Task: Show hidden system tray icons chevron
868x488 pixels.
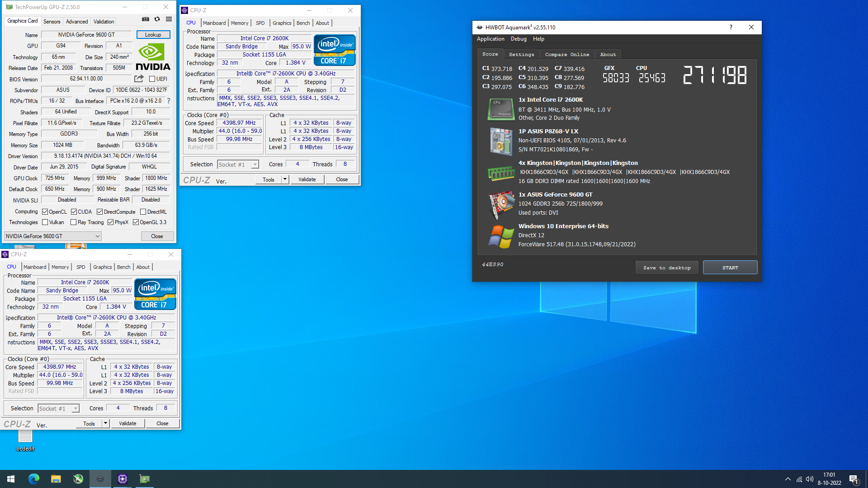Action: tap(788, 479)
